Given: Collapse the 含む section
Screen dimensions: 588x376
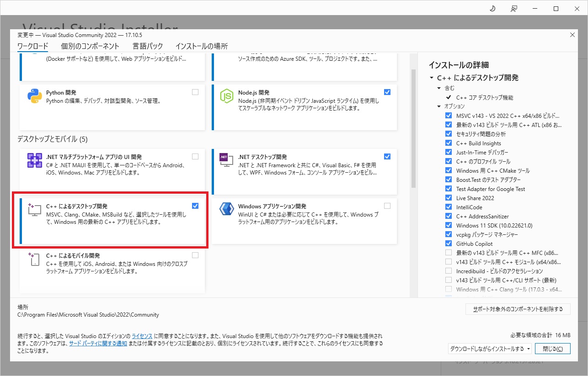Looking at the screenshot, I should [x=439, y=88].
